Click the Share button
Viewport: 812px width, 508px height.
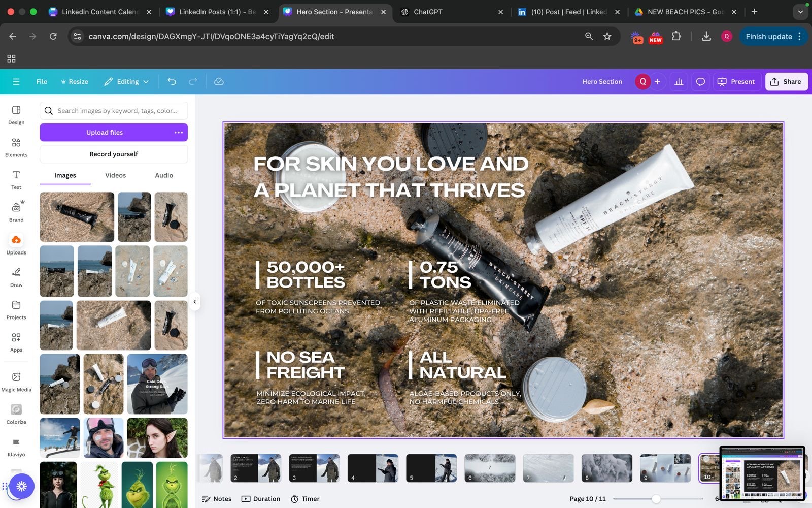(786, 81)
